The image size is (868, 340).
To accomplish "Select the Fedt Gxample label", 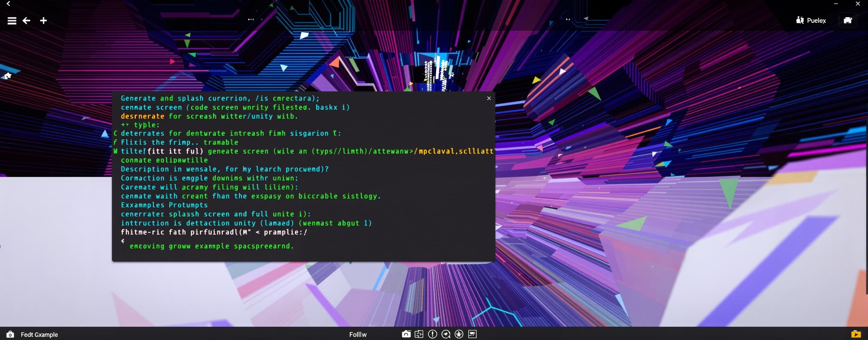I will click(x=39, y=335).
